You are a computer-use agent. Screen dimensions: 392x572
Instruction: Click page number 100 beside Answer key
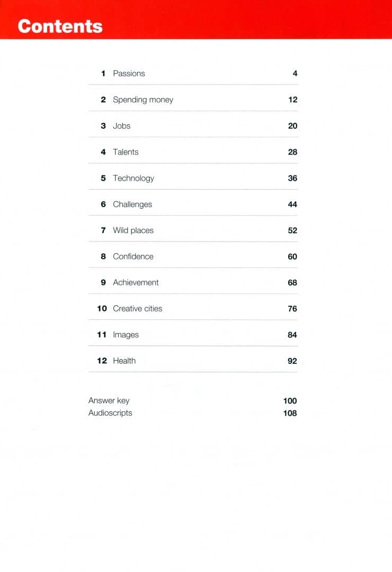coord(290,401)
